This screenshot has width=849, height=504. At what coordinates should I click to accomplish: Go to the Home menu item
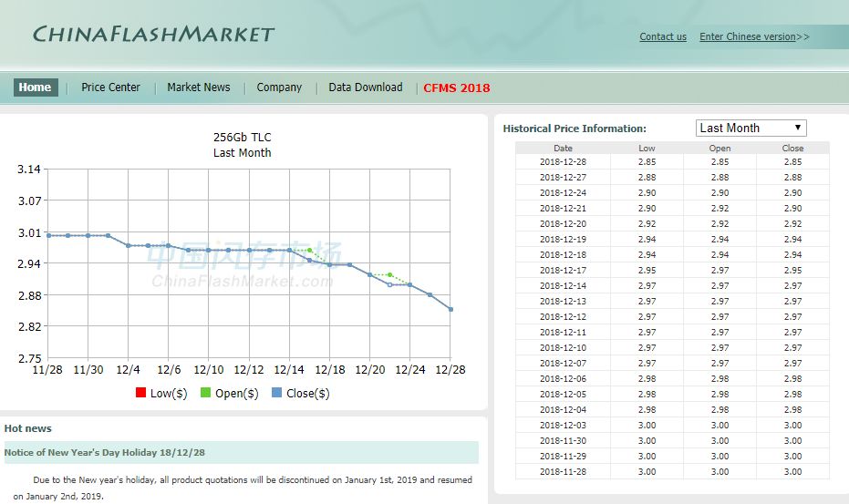pyautogui.click(x=36, y=87)
